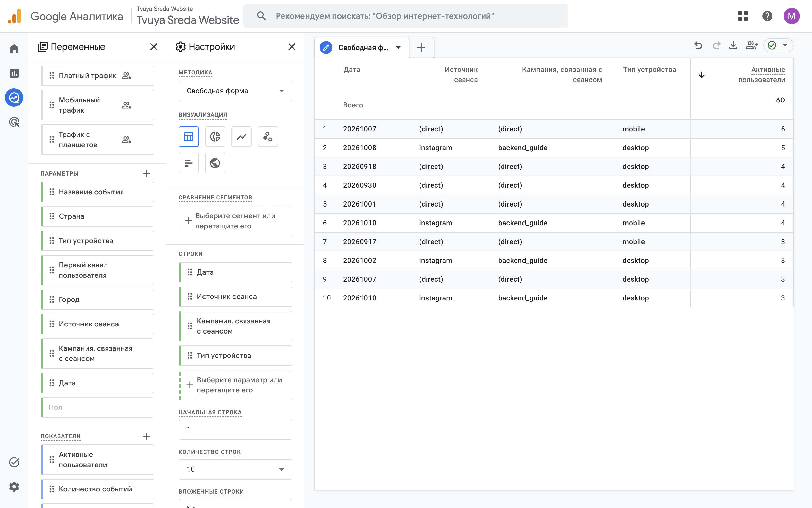Click Тип устройства in Строки section
The height and width of the screenshot is (508, 812).
coord(235,355)
